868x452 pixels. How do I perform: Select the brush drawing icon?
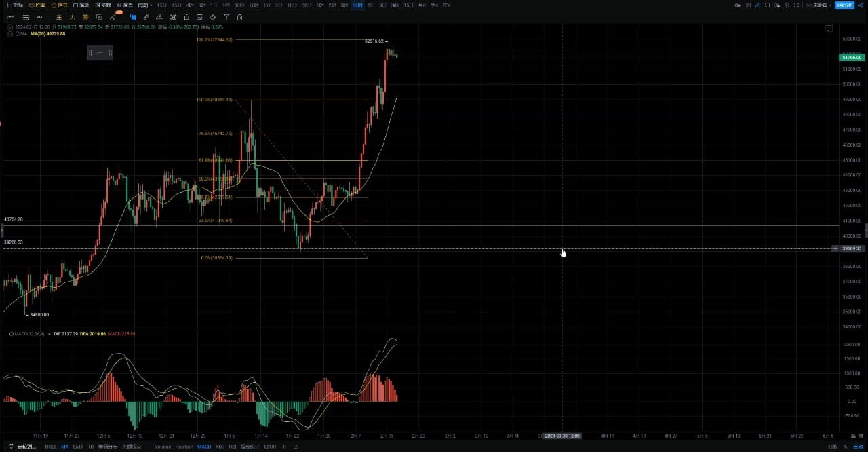[x=159, y=17]
